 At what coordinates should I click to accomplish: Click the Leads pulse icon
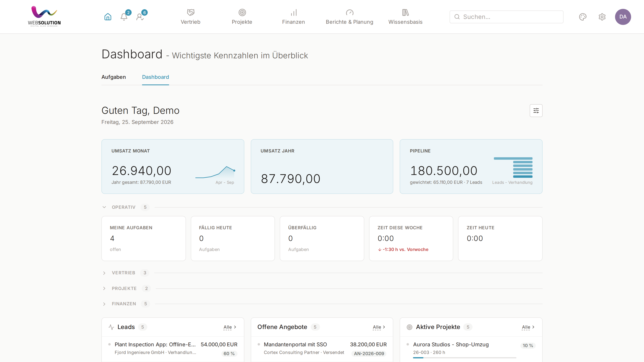pos(111,327)
